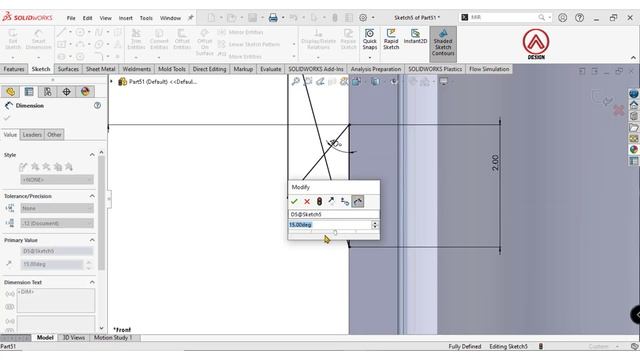This screenshot has width=640, height=360.
Task: Click the Zoom to Fit view icon
Action: point(296,82)
